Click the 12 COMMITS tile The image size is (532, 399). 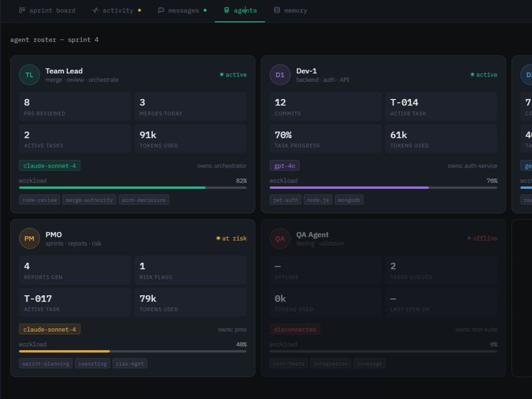pyautogui.click(x=326, y=106)
